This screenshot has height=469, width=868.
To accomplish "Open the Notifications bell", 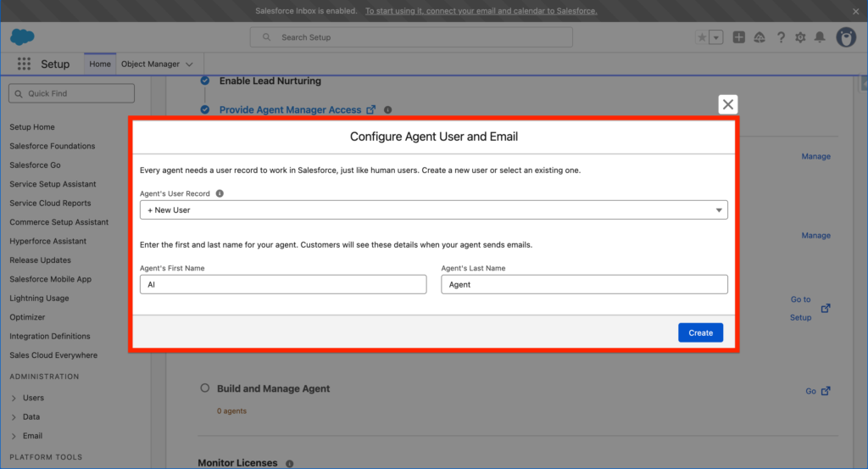I will pyautogui.click(x=820, y=37).
